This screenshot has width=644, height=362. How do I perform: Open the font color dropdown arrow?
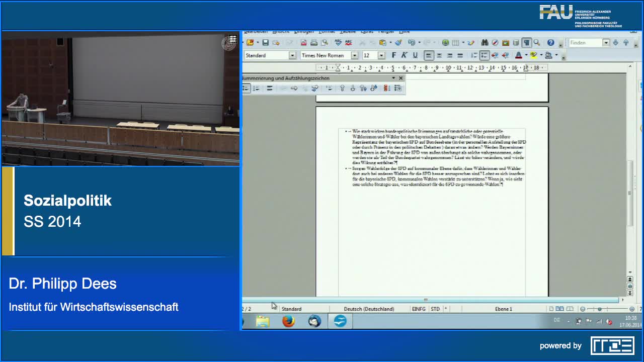526,55
